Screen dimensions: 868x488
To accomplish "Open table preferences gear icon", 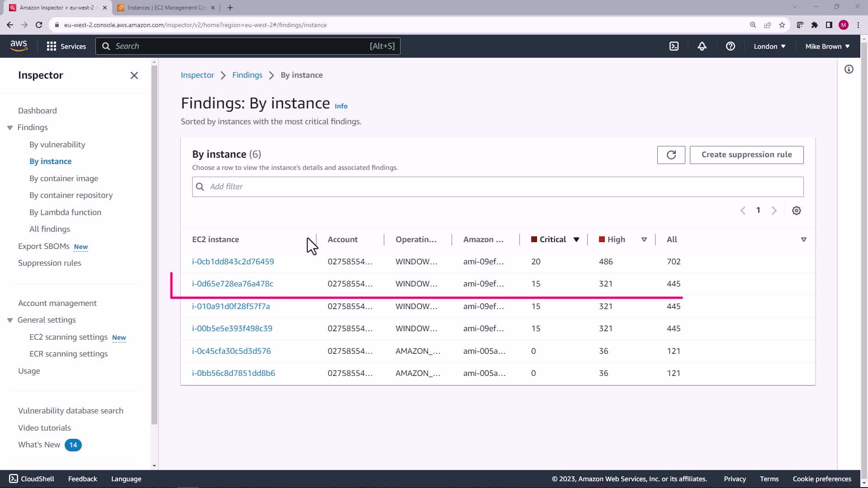I will click(796, 211).
